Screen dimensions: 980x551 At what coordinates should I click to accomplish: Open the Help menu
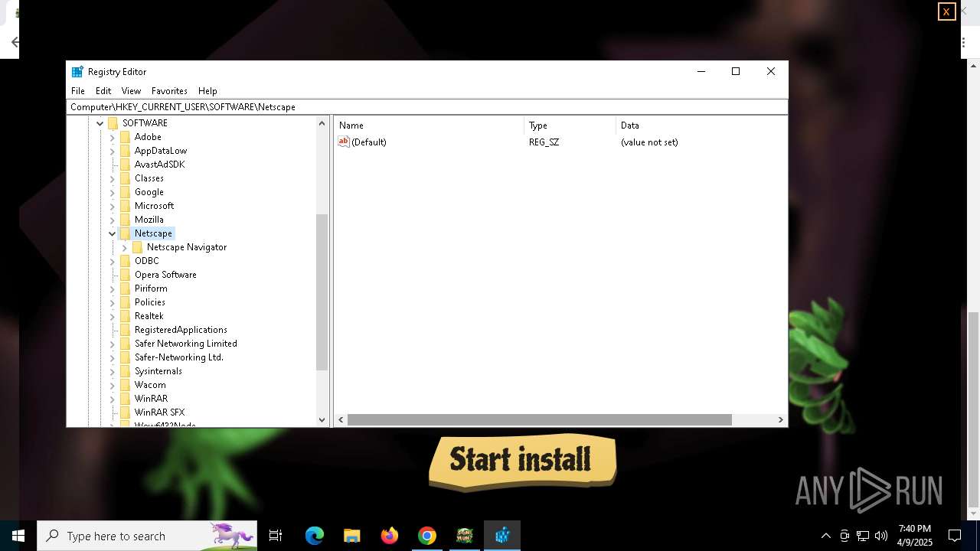coord(207,90)
